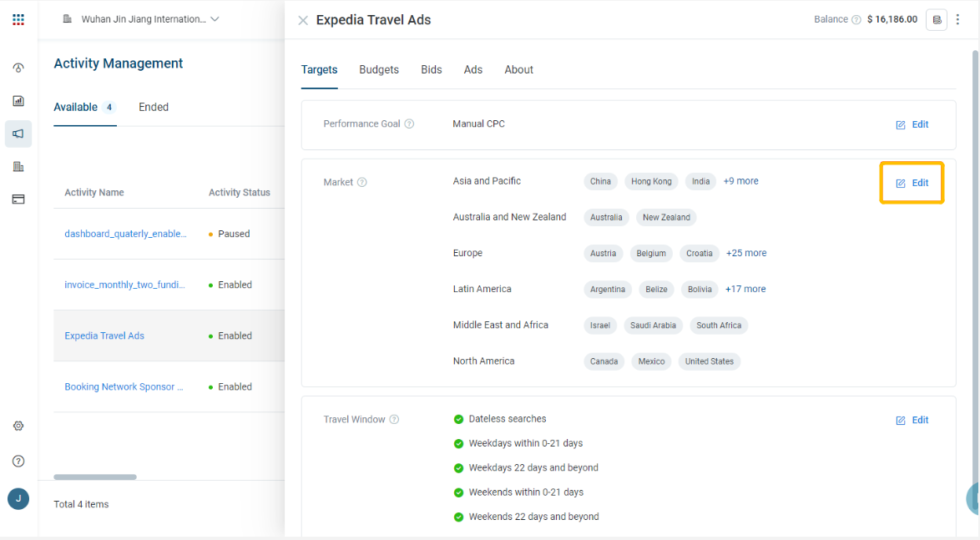Switch to the Budgets tab
The height and width of the screenshot is (540, 980).
[379, 70]
